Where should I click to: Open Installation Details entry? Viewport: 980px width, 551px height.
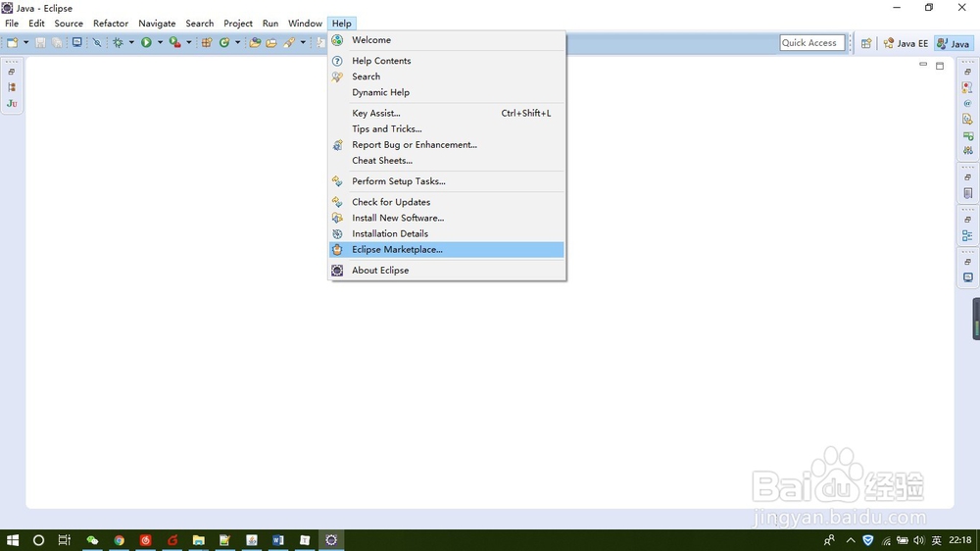[x=447, y=234]
